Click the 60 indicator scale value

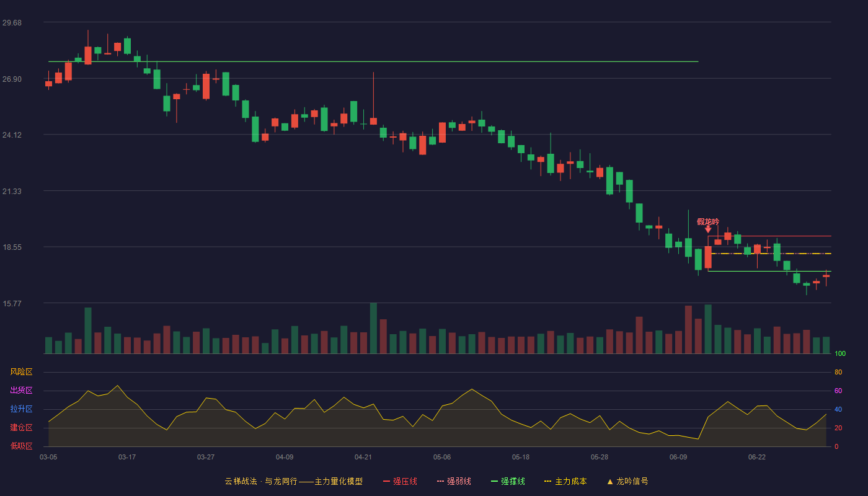(838, 391)
